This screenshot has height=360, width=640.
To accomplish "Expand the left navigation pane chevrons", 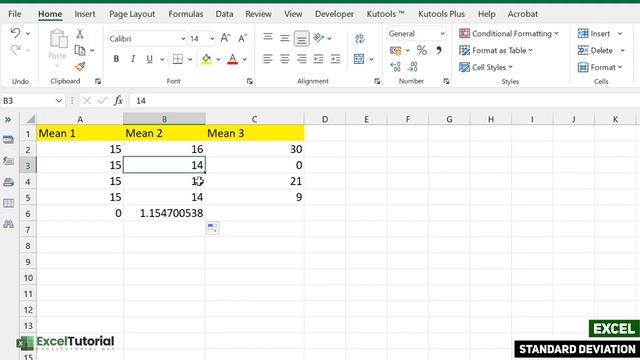I will click(x=8, y=120).
